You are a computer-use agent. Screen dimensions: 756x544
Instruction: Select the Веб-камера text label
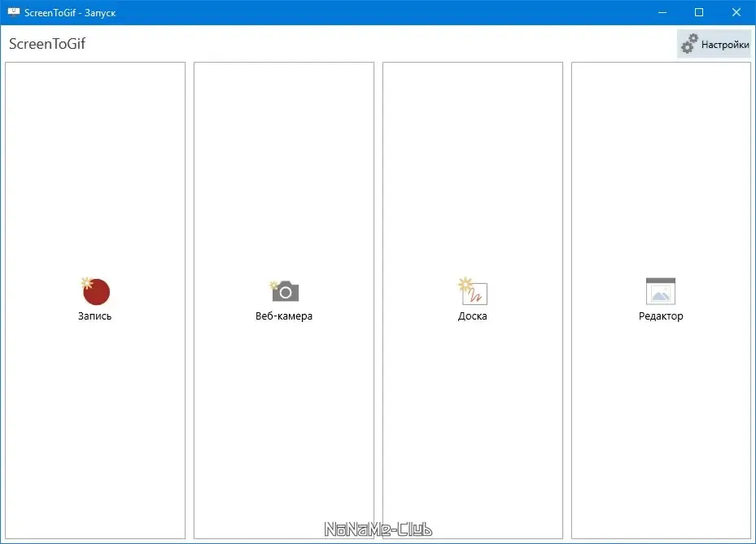(284, 316)
